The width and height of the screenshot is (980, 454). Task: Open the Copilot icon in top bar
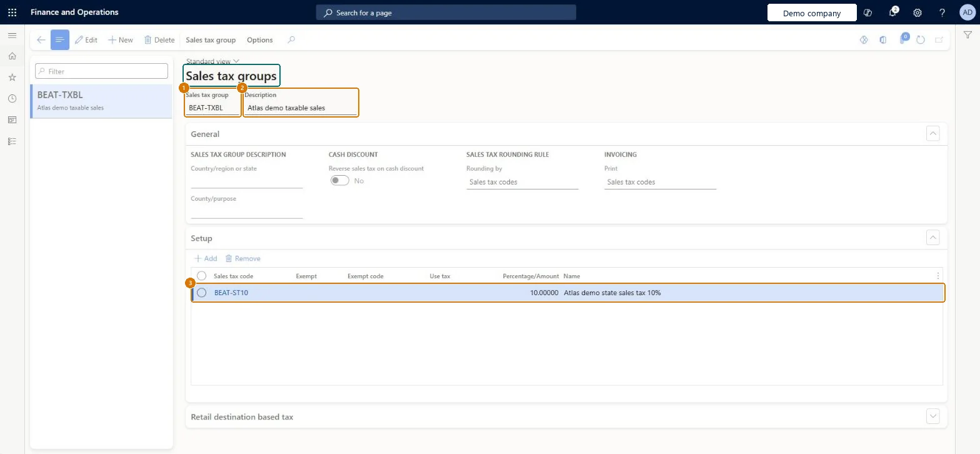[x=867, y=13]
